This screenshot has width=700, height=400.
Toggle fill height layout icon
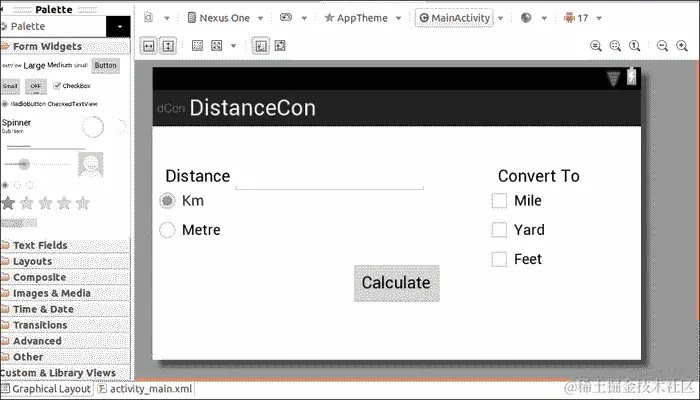coord(168,46)
